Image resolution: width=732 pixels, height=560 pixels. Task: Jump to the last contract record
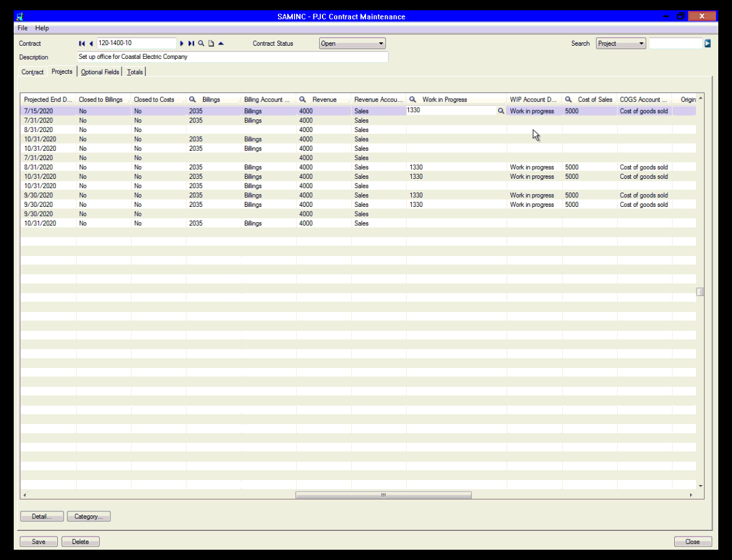coord(191,43)
